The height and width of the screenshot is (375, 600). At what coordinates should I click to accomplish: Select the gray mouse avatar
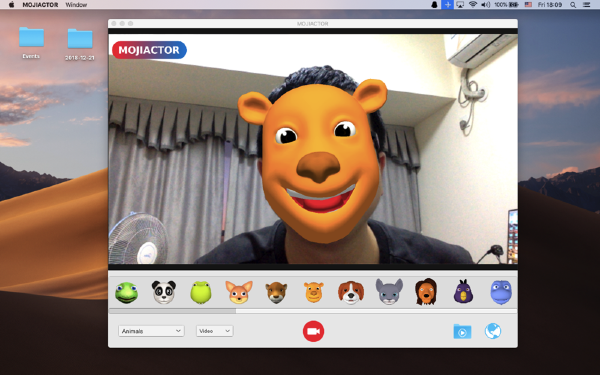[x=389, y=292]
